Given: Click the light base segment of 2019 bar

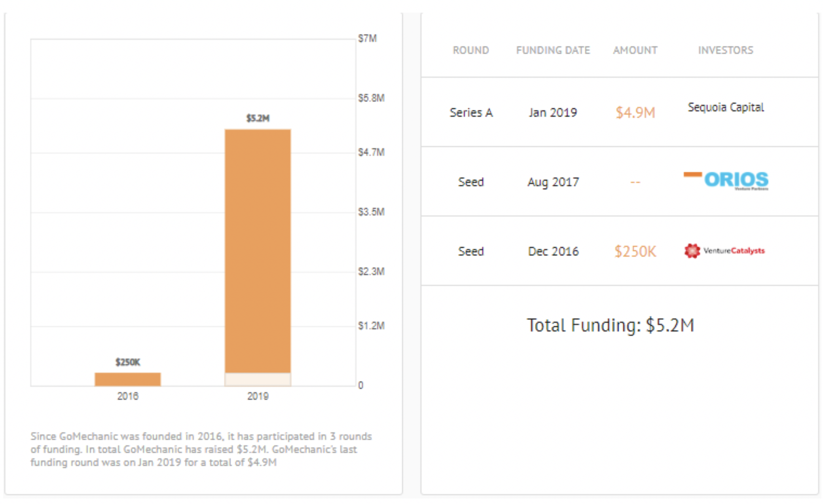Looking at the screenshot, I should (258, 379).
